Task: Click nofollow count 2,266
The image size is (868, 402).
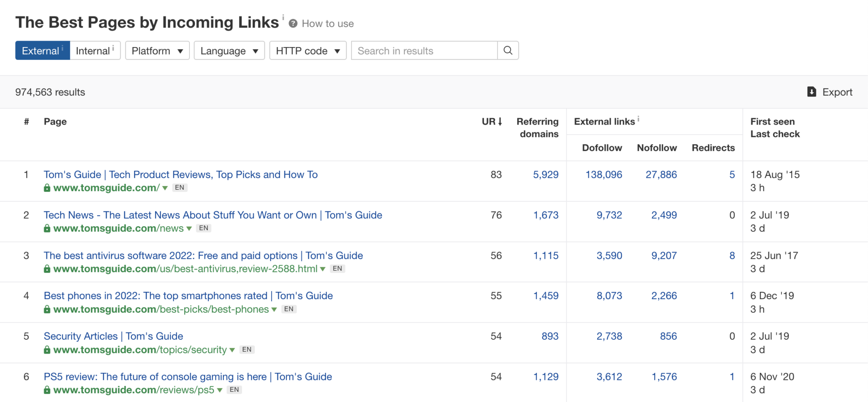Action: click(664, 296)
